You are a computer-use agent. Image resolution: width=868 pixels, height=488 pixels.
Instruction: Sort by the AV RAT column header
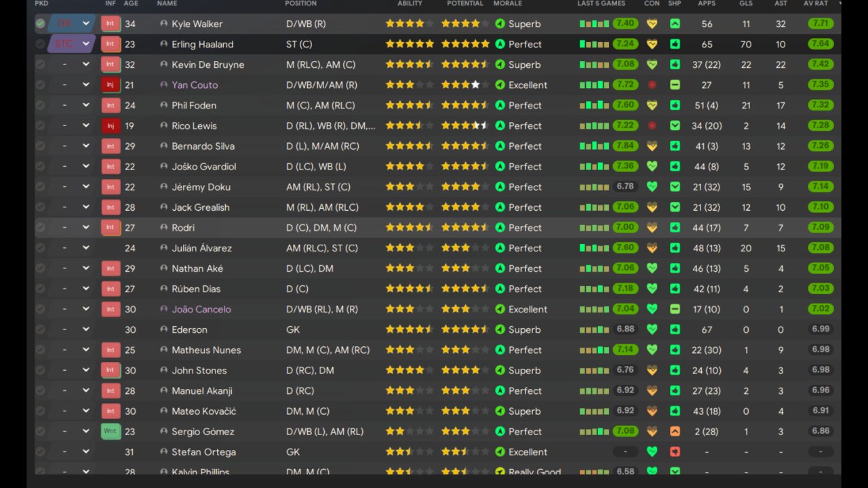tap(815, 3)
